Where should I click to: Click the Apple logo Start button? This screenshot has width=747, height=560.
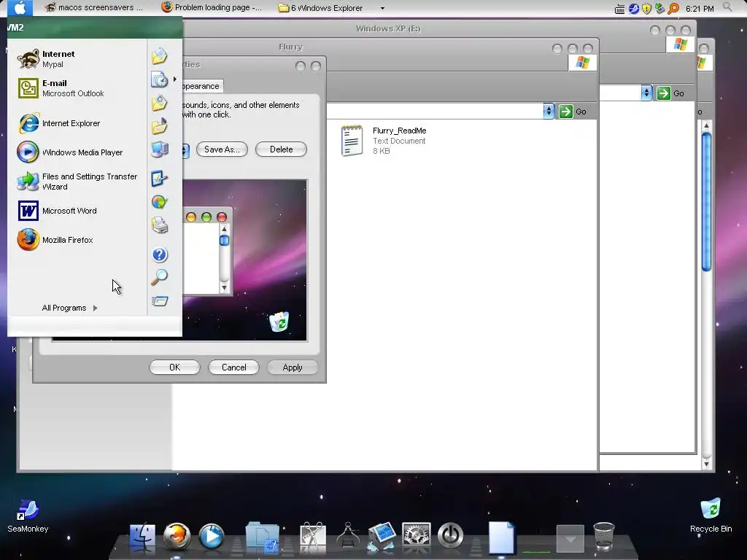[x=20, y=7]
